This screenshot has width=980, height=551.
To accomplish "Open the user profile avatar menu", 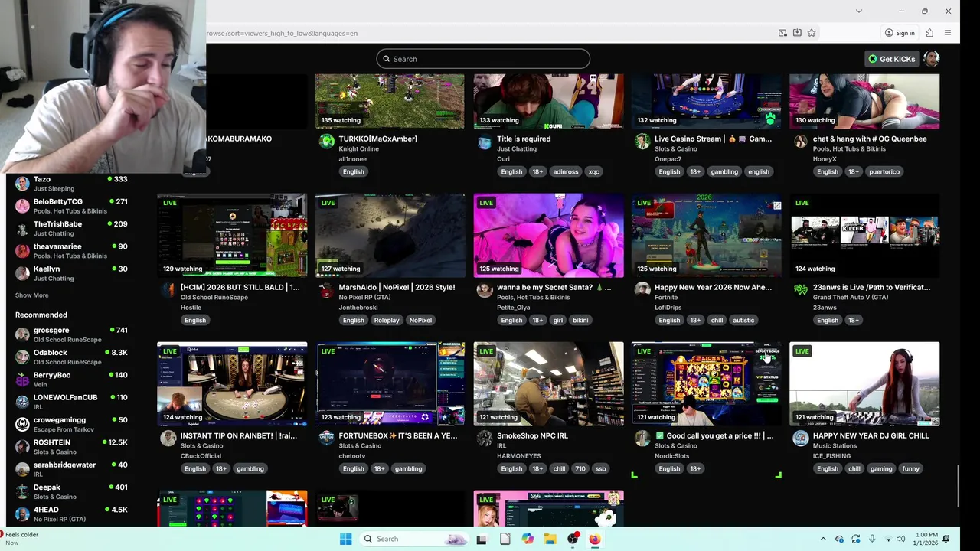I will click(x=932, y=59).
